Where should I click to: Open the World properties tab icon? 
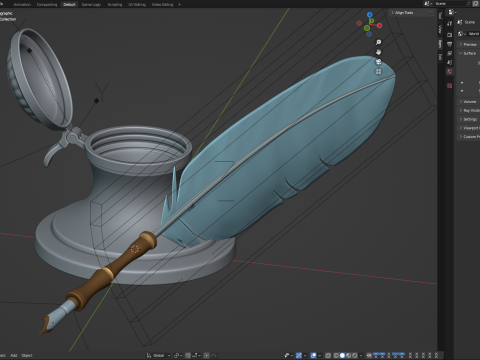[x=449, y=71]
